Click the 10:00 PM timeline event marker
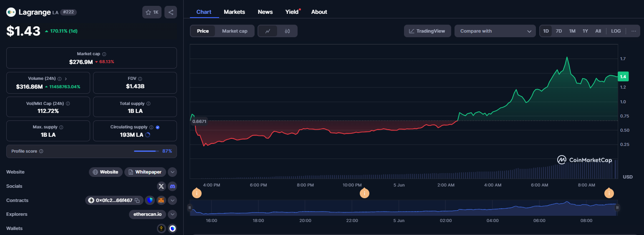 click(x=364, y=193)
